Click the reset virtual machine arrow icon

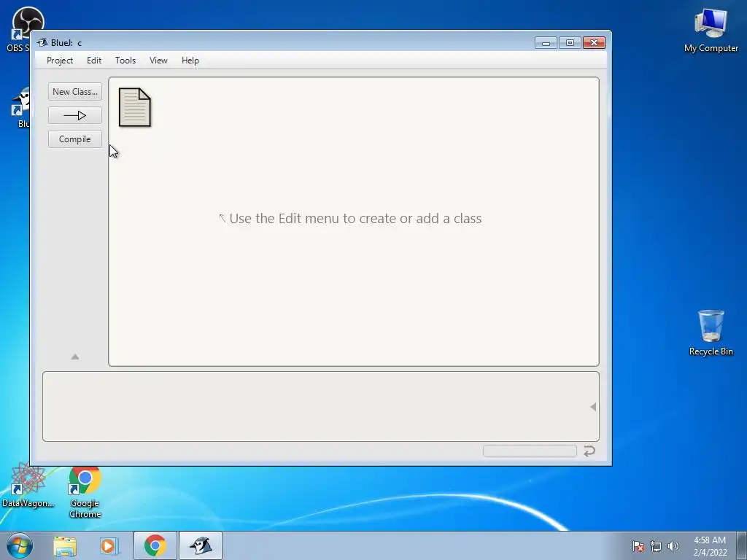(x=589, y=451)
